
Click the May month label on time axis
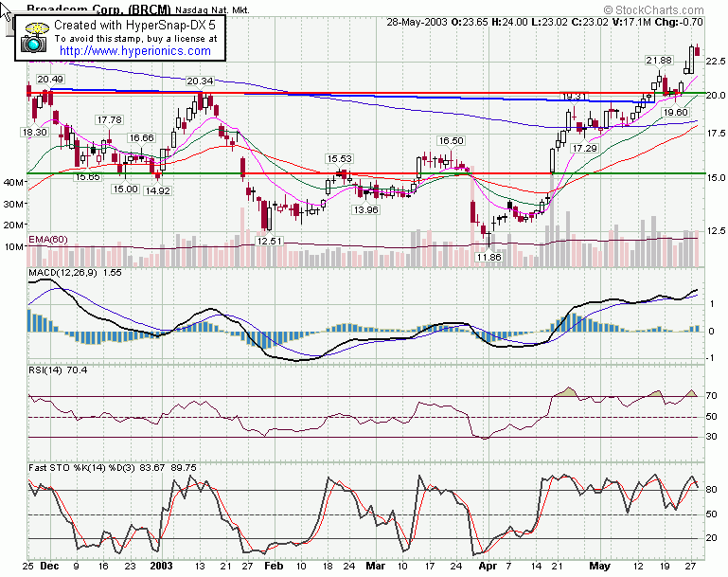pyautogui.click(x=600, y=566)
